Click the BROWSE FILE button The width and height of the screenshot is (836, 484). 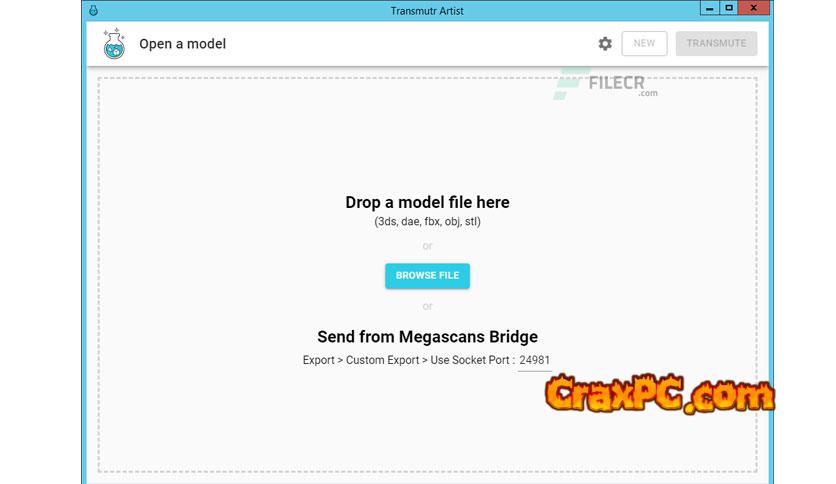click(427, 276)
